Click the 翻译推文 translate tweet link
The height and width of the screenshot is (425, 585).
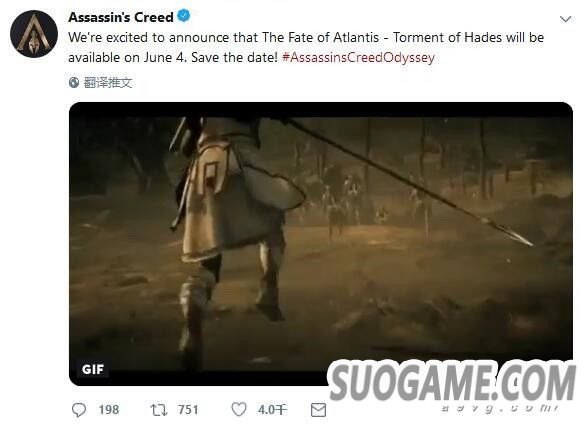[x=108, y=82]
